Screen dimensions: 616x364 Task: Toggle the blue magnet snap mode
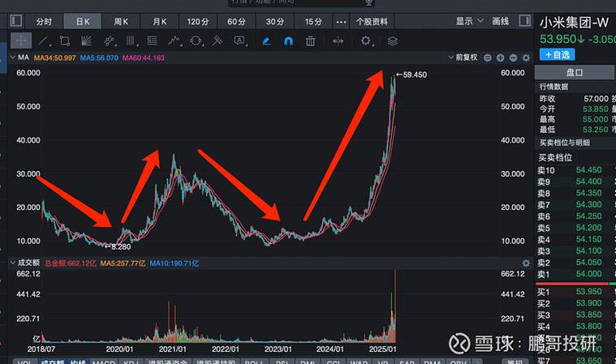(x=288, y=41)
